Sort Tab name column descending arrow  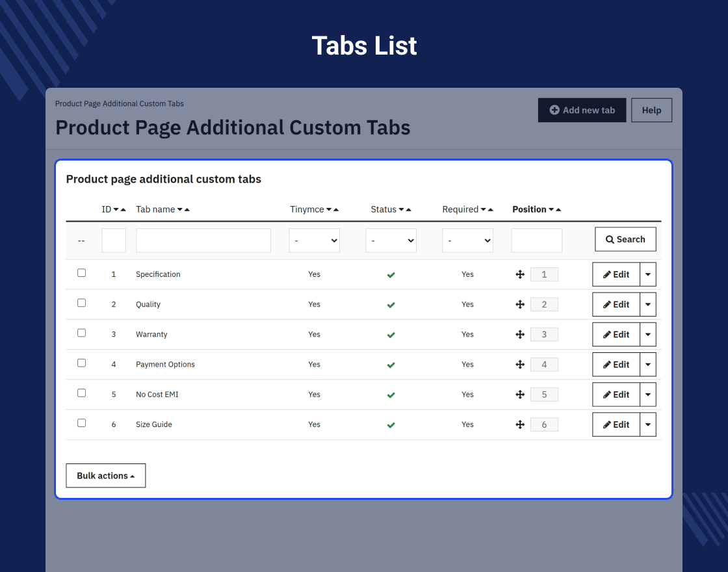[x=180, y=210]
